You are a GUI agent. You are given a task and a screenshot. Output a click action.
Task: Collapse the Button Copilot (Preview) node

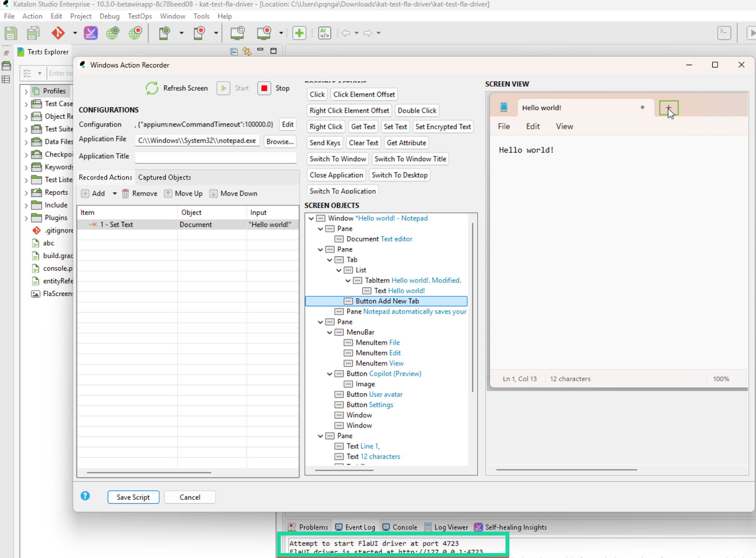click(330, 374)
